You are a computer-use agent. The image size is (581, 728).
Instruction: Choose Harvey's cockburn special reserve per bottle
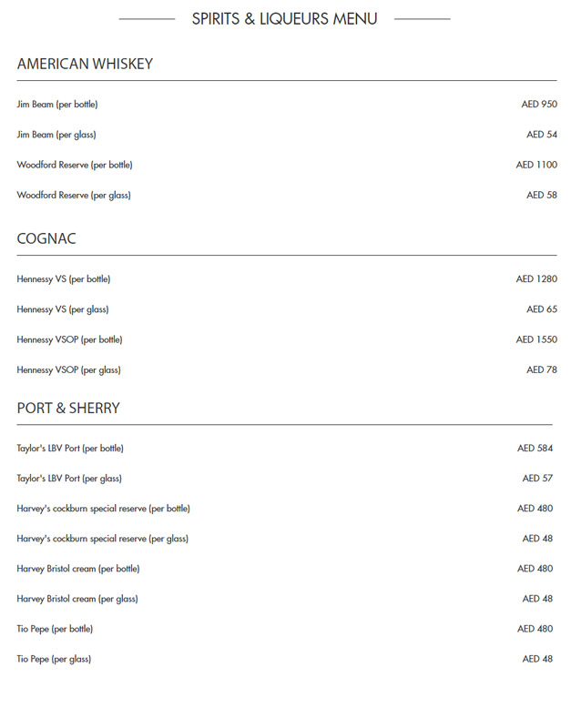103,508
